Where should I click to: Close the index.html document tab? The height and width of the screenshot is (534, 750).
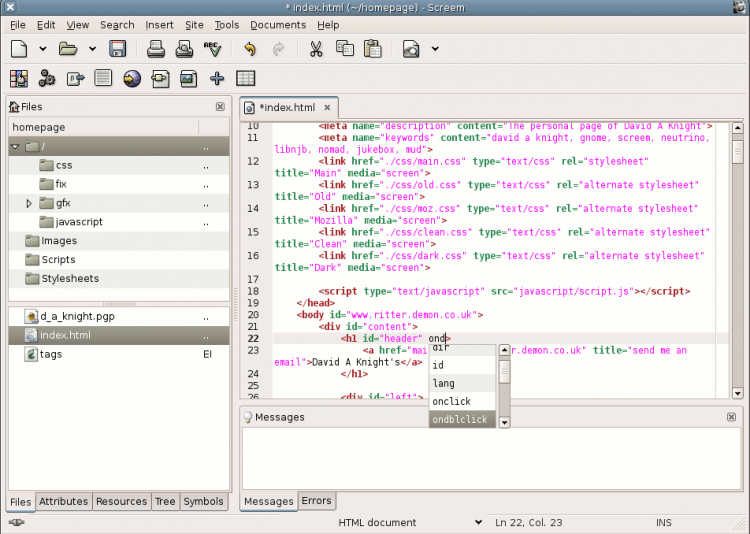pyautogui.click(x=327, y=107)
